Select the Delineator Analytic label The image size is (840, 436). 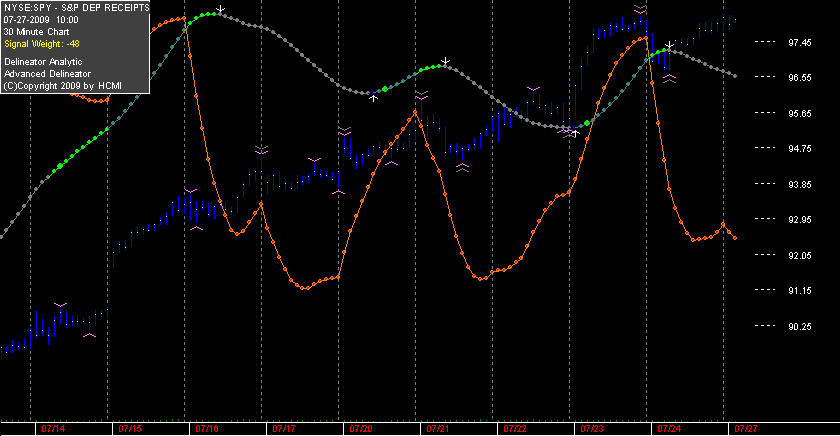(43, 62)
